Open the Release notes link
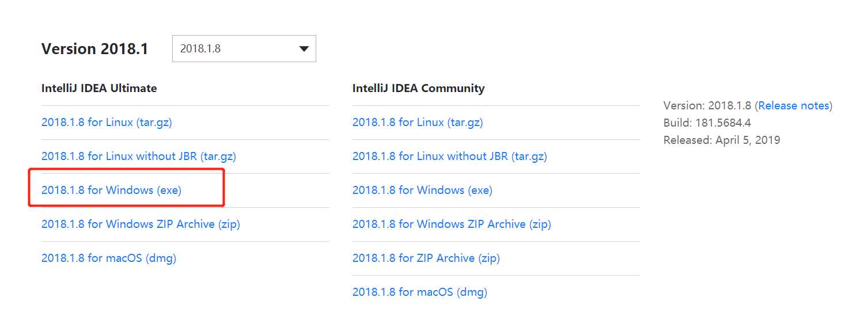868x320 pixels. (x=794, y=106)
